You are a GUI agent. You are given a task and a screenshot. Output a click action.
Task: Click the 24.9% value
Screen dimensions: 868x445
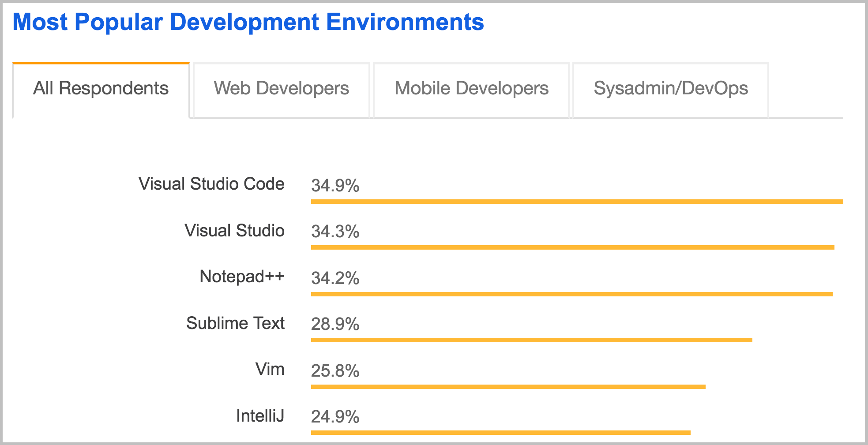pyautogui.click(x=335, y=417)
